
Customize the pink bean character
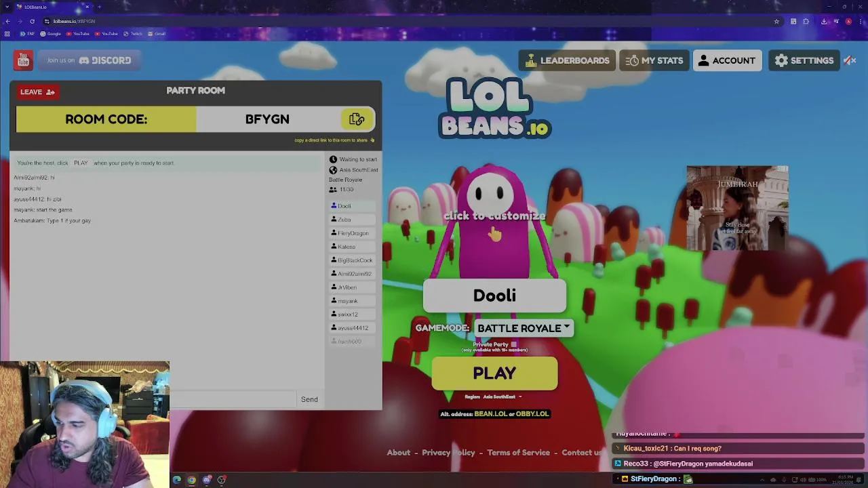494,224
